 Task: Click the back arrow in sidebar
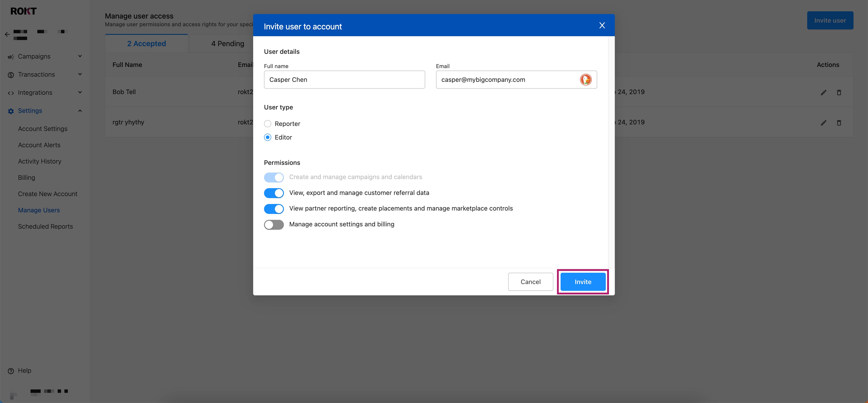7,34
